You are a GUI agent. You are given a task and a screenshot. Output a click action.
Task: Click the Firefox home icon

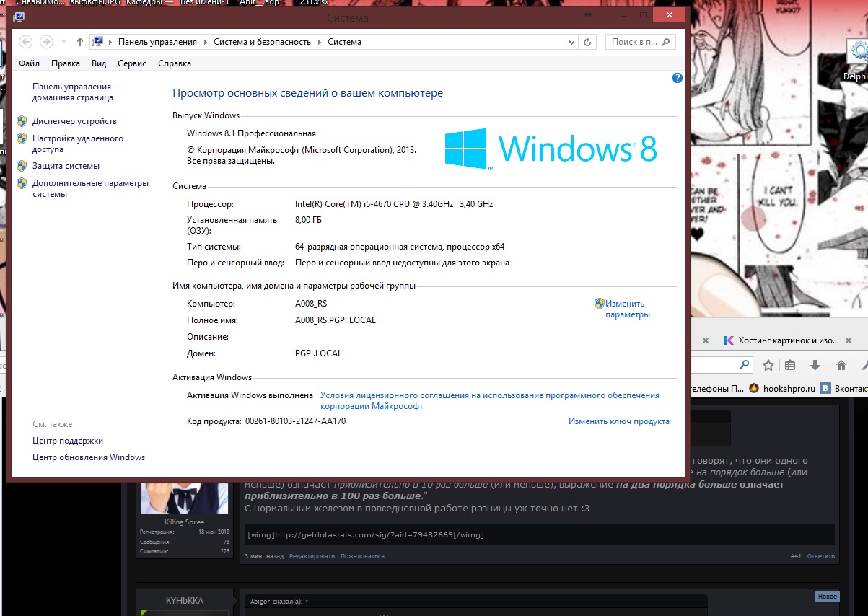click(x=841, y=365)
